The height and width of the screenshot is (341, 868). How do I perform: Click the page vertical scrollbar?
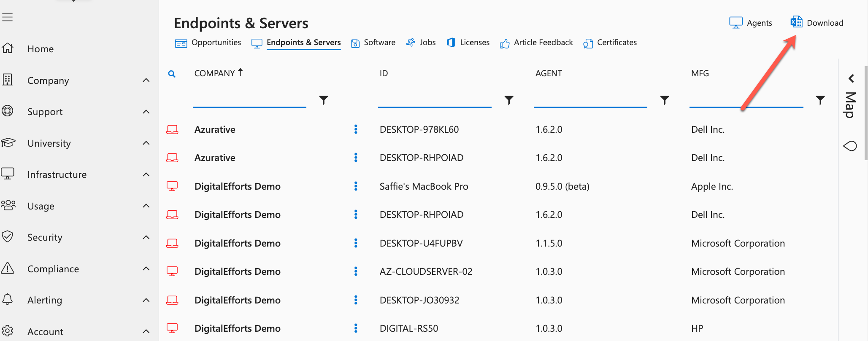click(x=866, y=113)
